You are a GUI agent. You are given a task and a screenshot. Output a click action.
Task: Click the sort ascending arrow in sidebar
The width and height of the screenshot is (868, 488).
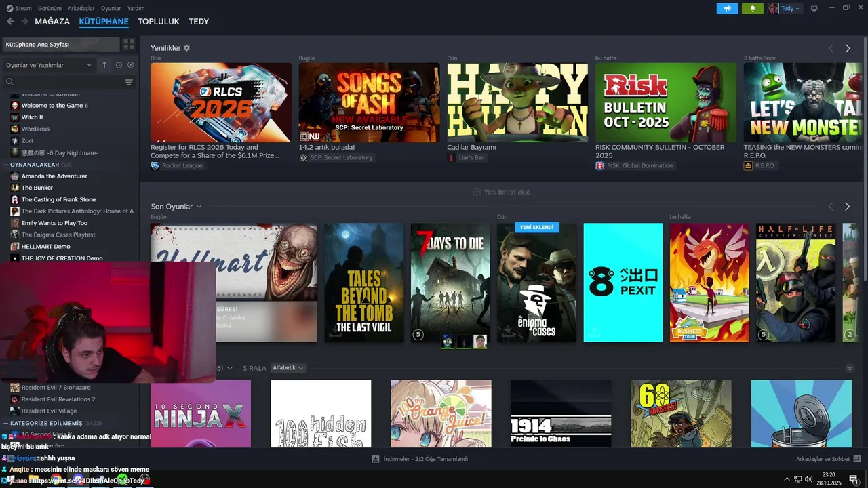click(104, 65)
